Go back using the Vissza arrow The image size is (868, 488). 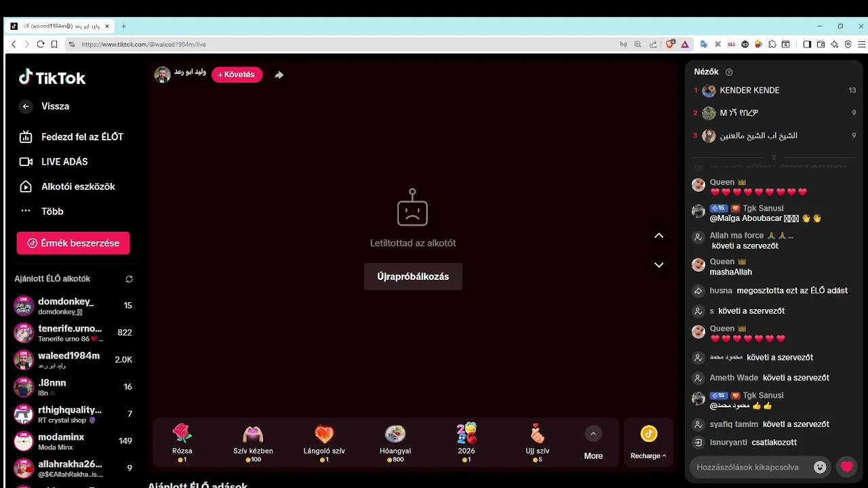pyautogui.click(x=26, y=106)
